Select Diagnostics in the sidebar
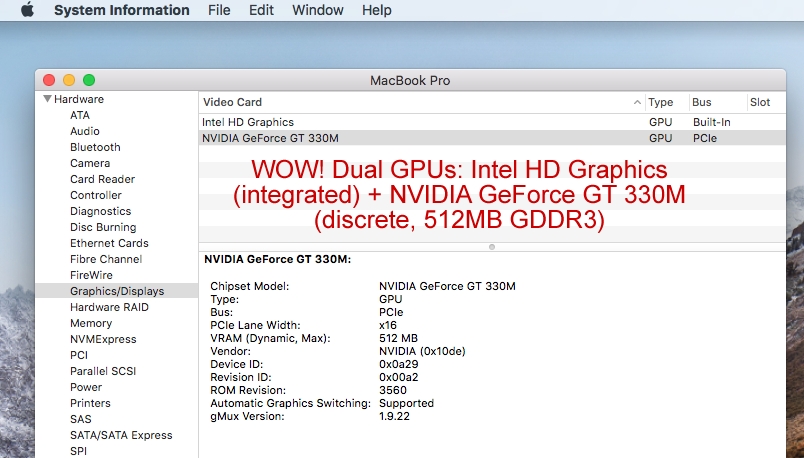Viewport: 804px width, 458px height. tap(100, 211)
